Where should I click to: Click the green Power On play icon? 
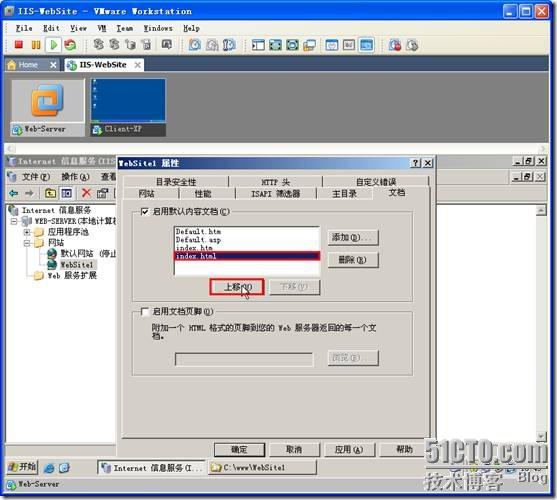54,45
